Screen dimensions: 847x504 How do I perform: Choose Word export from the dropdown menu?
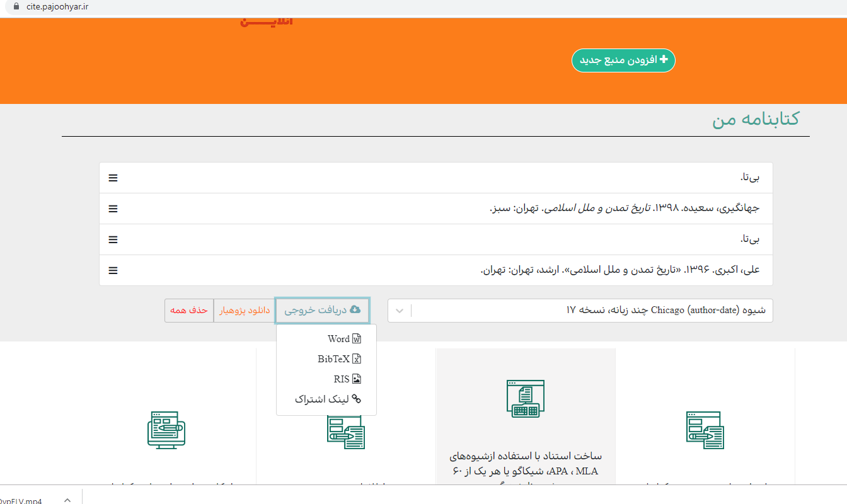coord(343,339)
